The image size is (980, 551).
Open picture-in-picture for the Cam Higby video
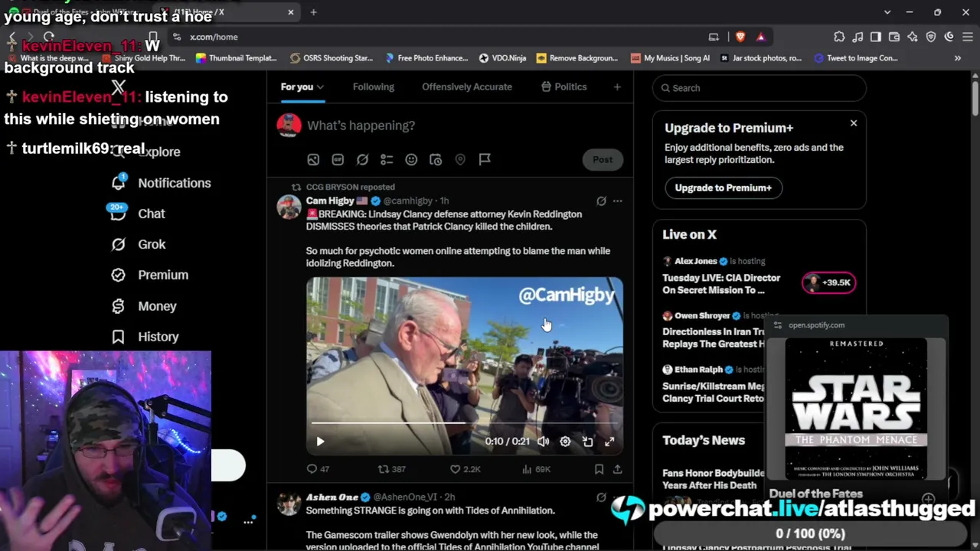point(587,442)
